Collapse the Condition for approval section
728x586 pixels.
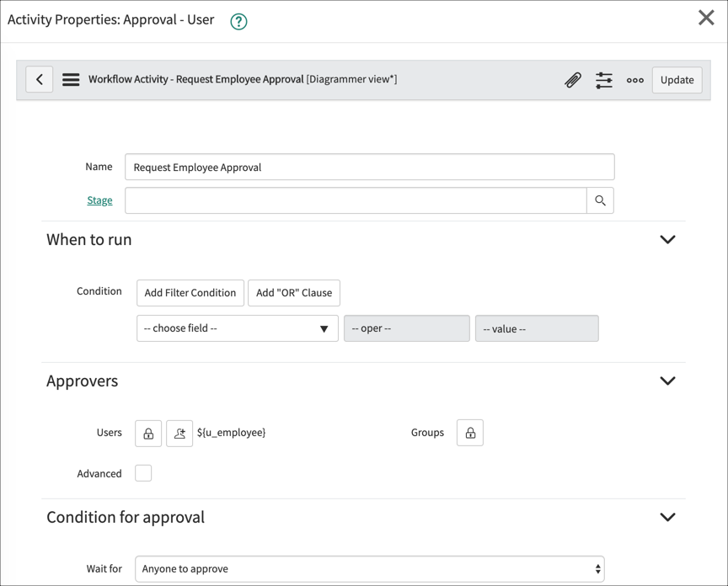point(667,516)
